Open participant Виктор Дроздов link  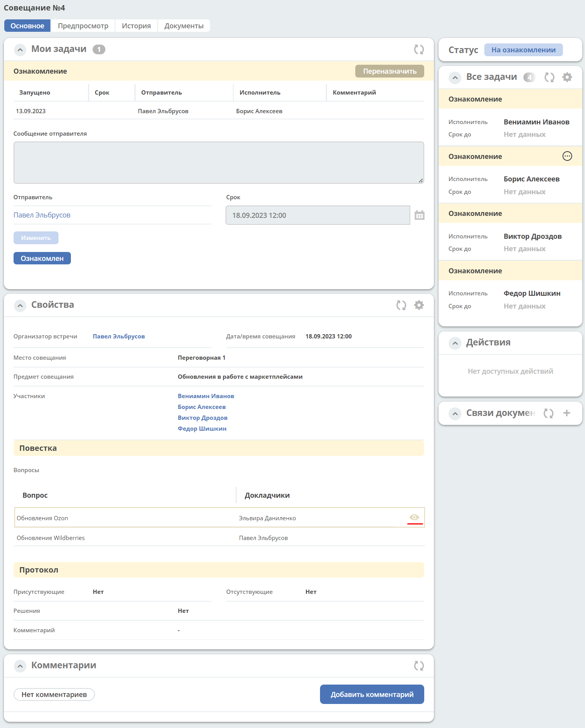pyautogui.click(x=203, y=418)
